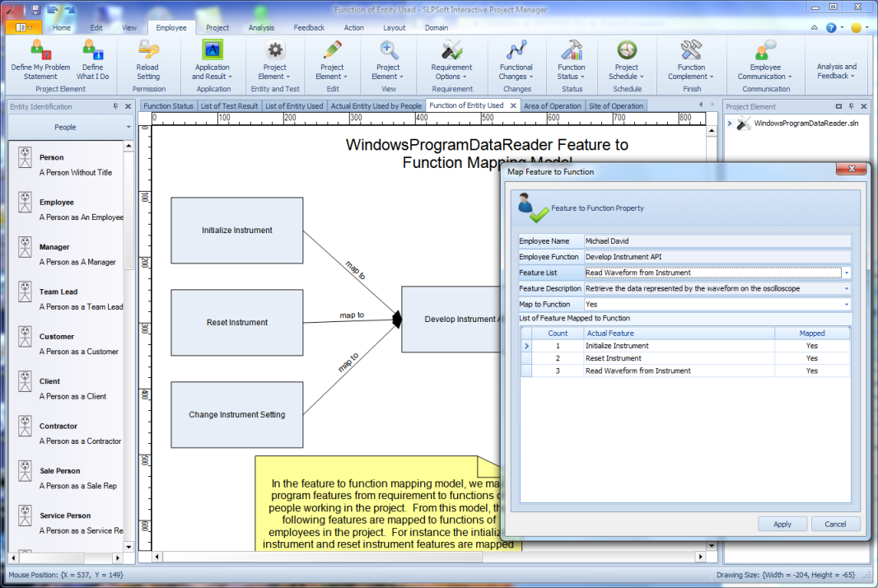Viewport: 878px width, 588px height.
Task: Click the entity list horizontal scrollbar thumb
Action: [x=52, y=558]
